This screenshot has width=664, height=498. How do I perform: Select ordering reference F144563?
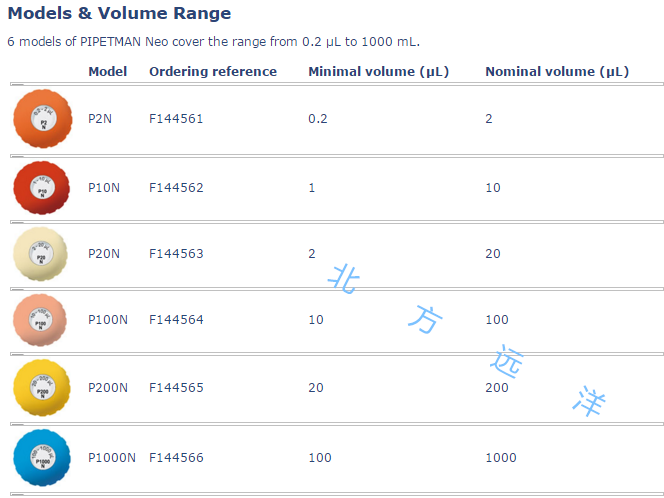[x=176, y=254]
